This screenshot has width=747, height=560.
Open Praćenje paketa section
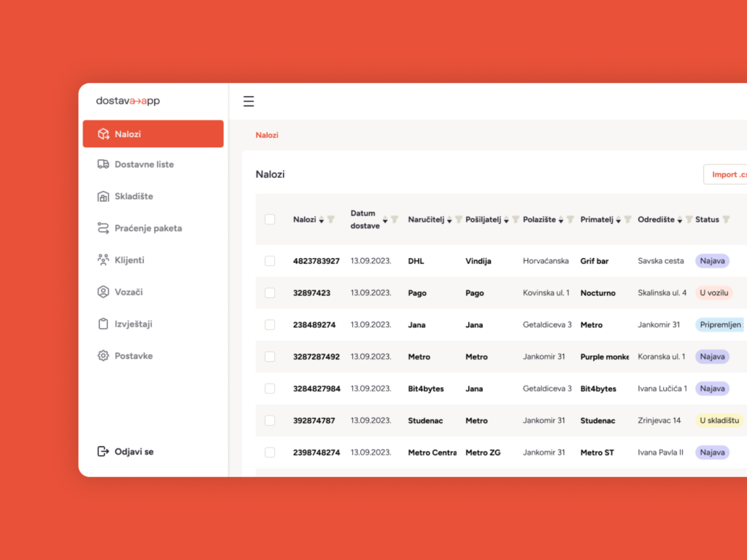(153, 228)
